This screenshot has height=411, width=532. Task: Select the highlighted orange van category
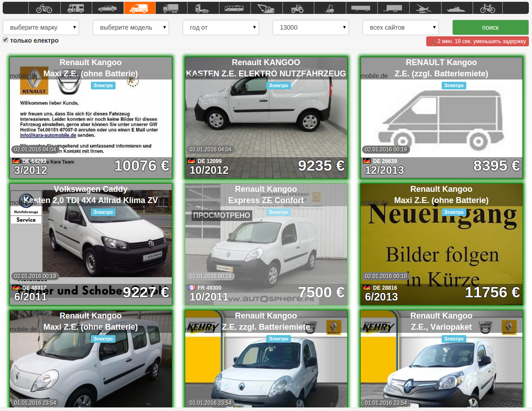tap(139, 8)
